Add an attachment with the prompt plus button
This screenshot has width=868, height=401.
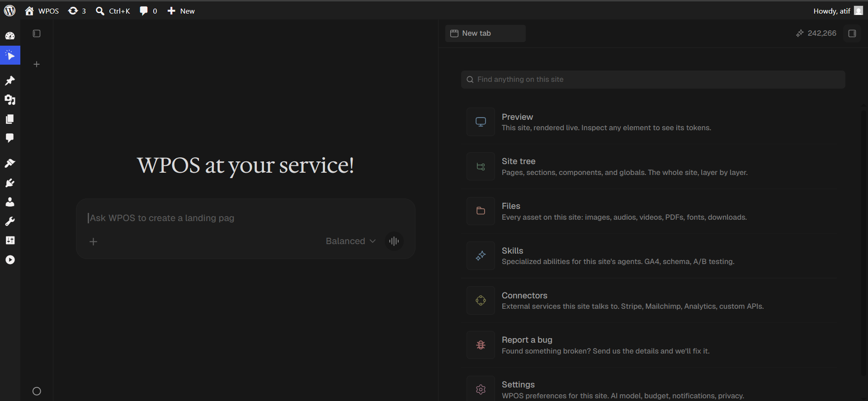(x=93, y=241)
